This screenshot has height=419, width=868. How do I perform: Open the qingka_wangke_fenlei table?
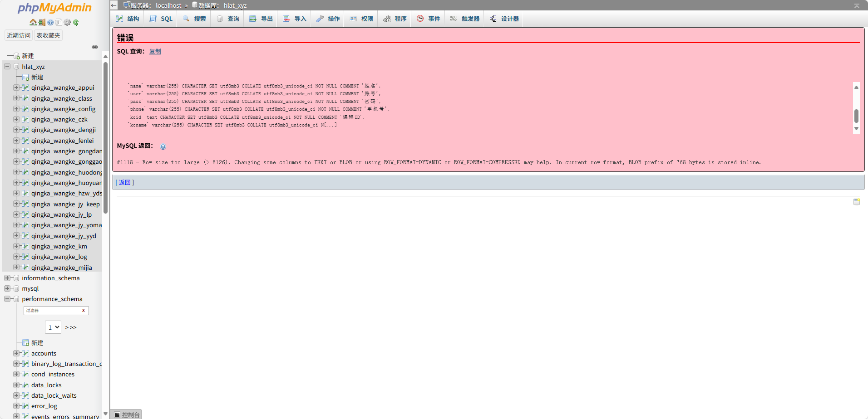pyautogui.click(x=63, y=141)
